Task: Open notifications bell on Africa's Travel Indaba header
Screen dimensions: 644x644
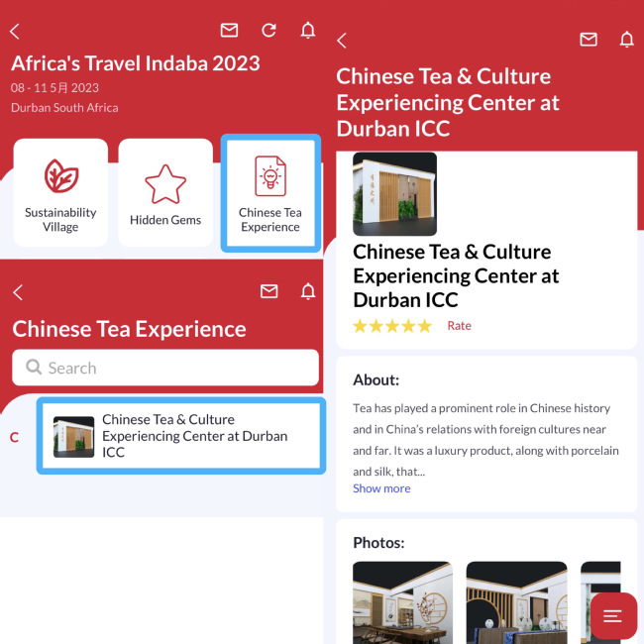Action: point(308,31)
